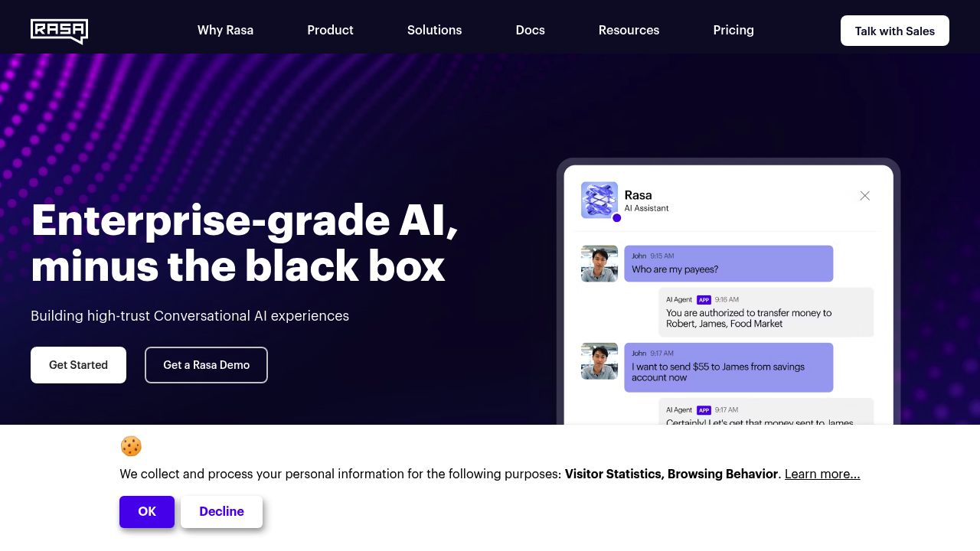Click the purple APP badge at 9:16 AM

pyautogui.click(x=704, y=300)
